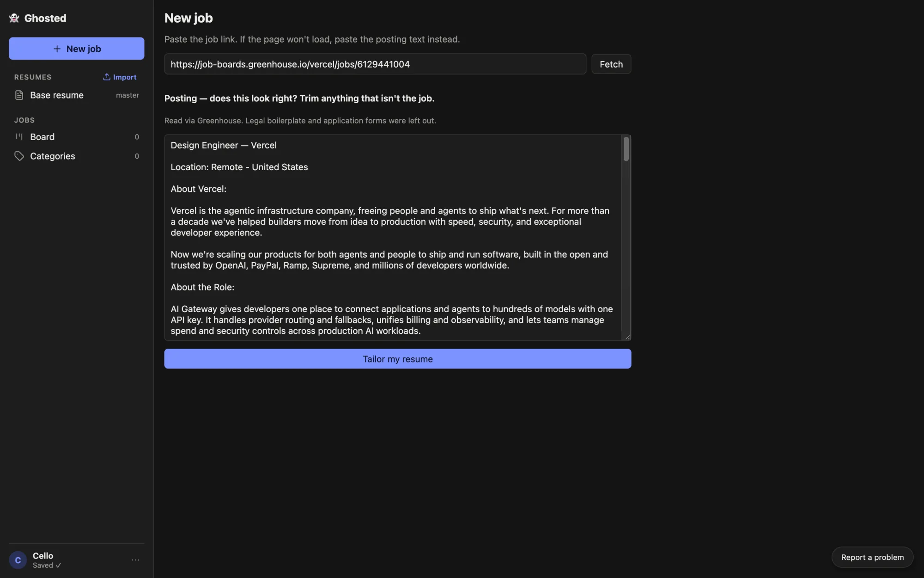This screenshot has height=578, width=924.
Task: Click the Ghosted ghost logo icon
Action: pyautogui.click(x=14, y=18)
